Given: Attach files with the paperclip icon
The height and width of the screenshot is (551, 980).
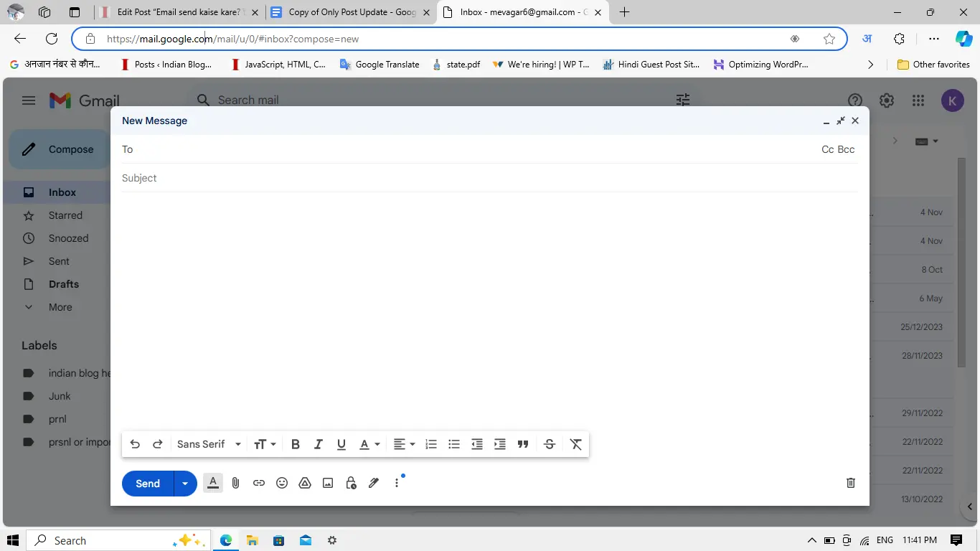Looking at the screenshot, I should [x=235, y=483].
